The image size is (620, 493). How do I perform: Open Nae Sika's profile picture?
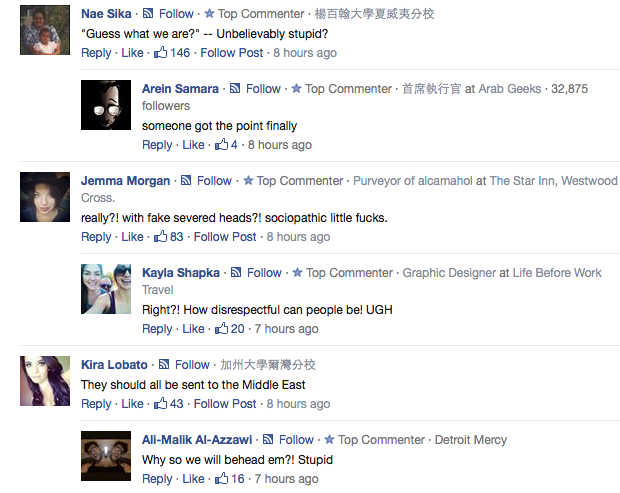44,32
